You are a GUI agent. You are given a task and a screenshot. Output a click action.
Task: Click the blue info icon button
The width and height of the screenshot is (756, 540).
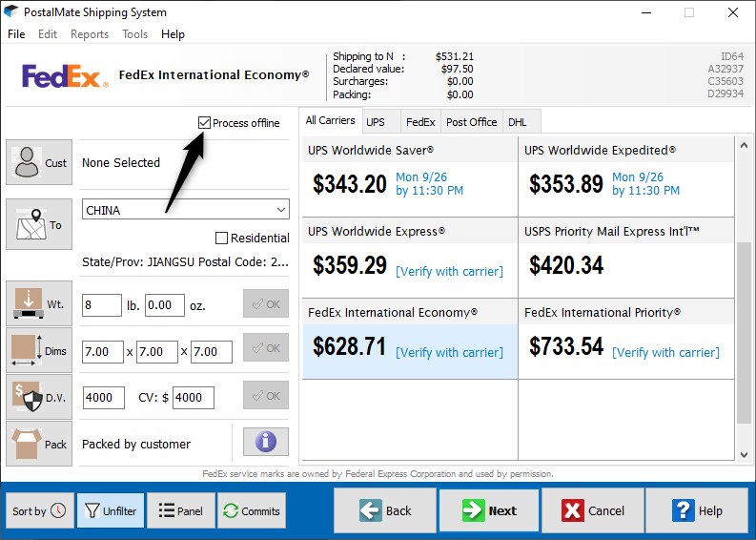click(x=266, y=442)
